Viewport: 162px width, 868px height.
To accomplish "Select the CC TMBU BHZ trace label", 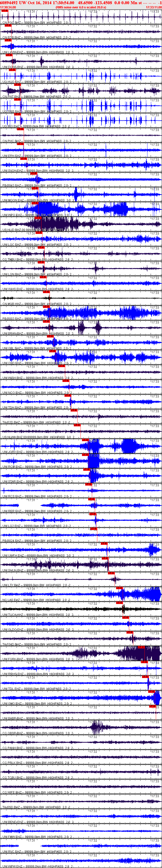I will (38, 260).
